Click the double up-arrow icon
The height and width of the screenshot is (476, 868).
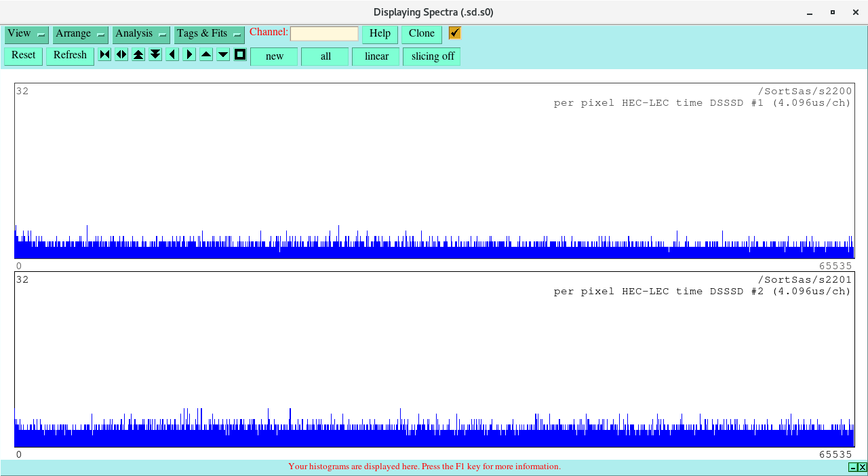click(x=138, y=55)
